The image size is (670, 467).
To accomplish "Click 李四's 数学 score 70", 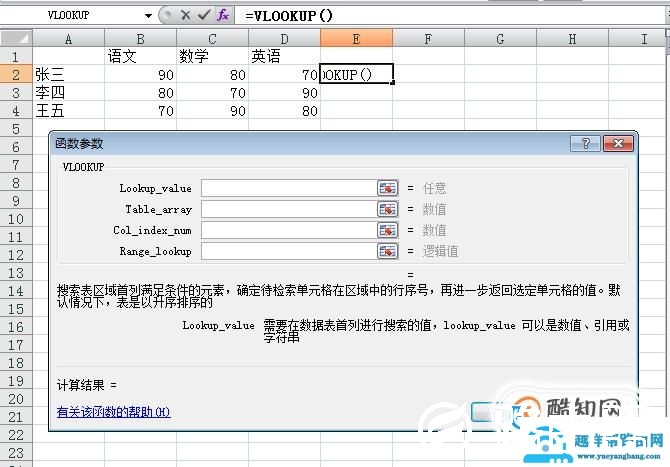I will point(212,93).
